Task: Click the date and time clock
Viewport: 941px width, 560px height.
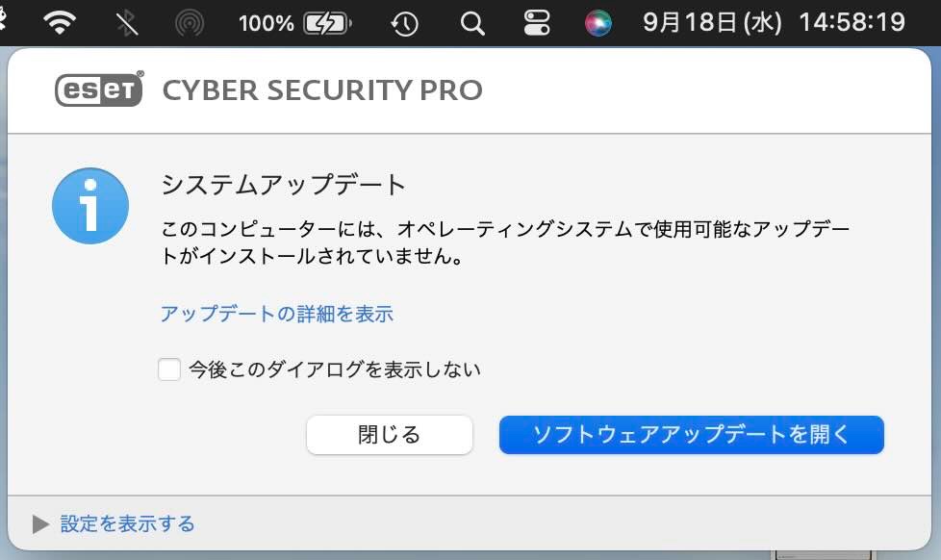Action: [774, 22]
